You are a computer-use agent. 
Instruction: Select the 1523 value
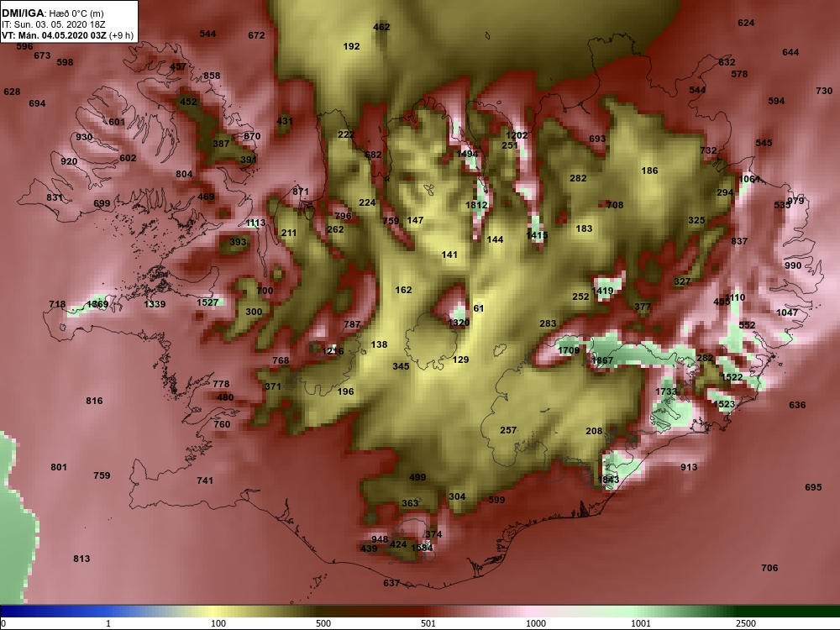[724, 404]
